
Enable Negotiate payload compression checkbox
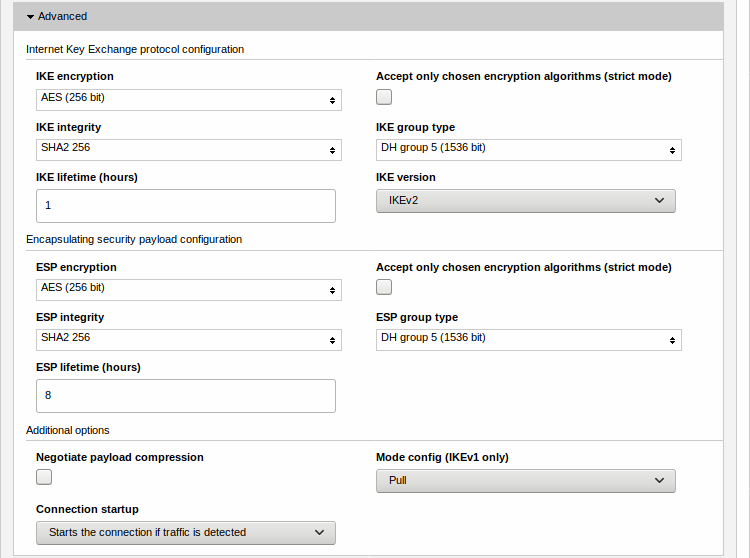coord(44,477)
